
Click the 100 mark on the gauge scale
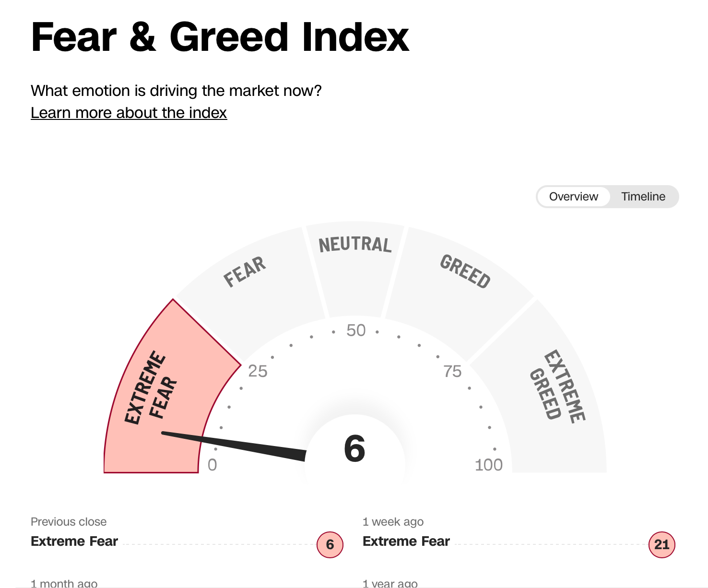coord(488,465)
